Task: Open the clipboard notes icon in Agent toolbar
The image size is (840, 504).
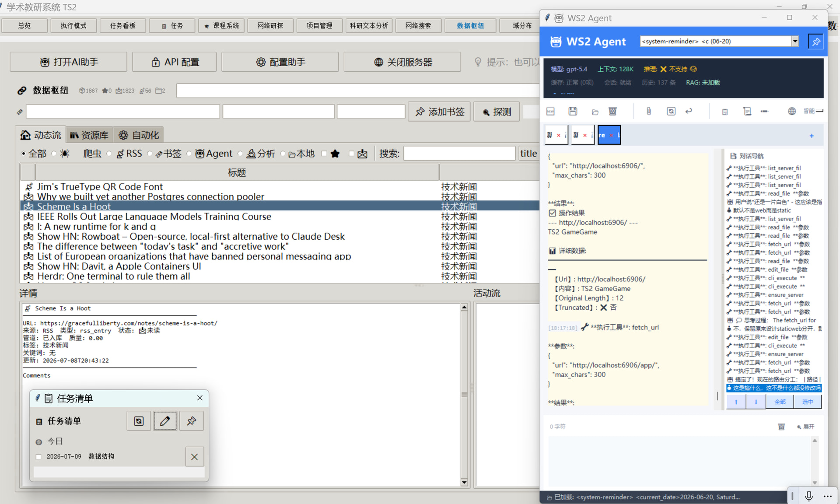Action: coord(725,112)
